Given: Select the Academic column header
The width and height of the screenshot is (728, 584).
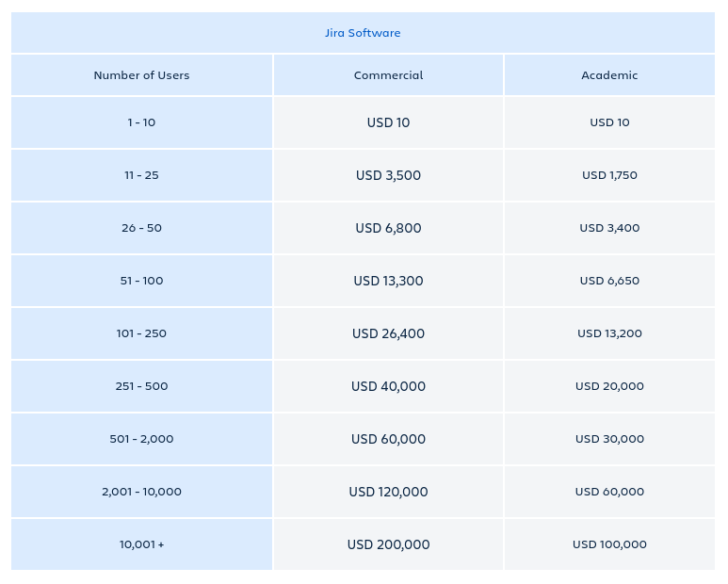Looking at the screenshot, I should (609, 75).
